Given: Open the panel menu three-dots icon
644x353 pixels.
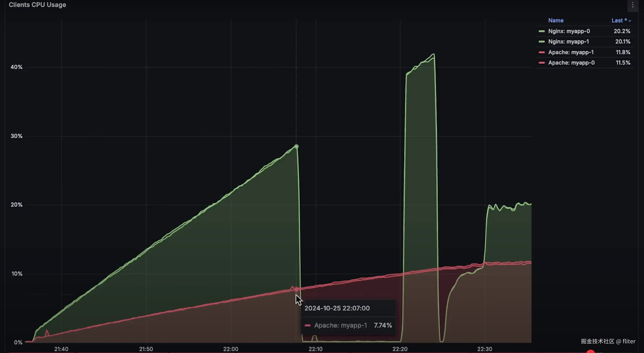Looking at the screenshot, I should pos(633,5).
